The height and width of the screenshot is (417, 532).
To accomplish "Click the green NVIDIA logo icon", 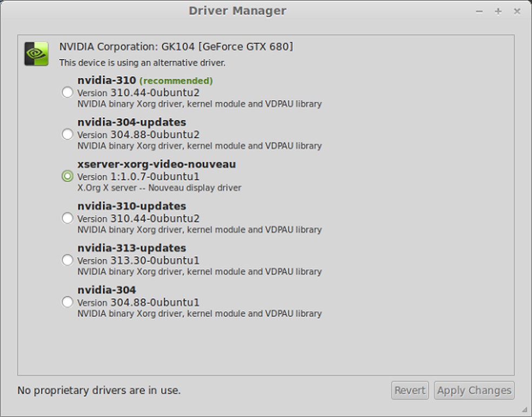I will [x=36, y=54].
